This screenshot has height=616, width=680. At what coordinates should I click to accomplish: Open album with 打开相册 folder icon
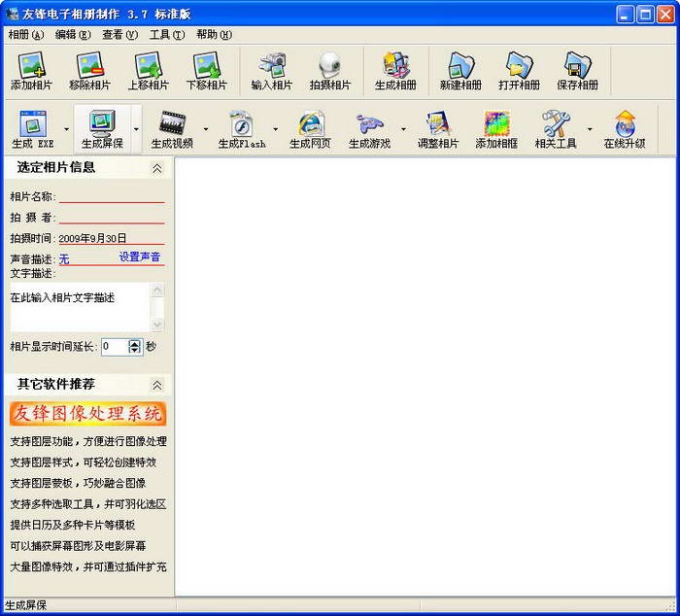tap(519, 72)
